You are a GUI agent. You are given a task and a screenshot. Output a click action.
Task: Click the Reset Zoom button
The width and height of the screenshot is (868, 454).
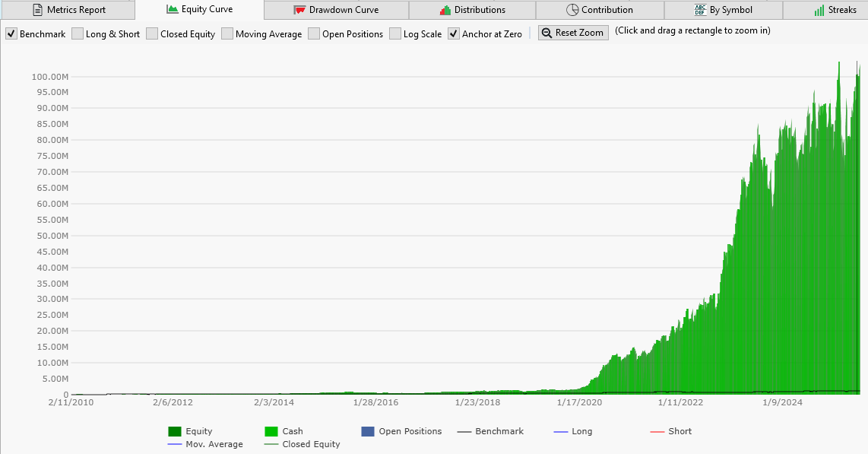tap(573, 33)
